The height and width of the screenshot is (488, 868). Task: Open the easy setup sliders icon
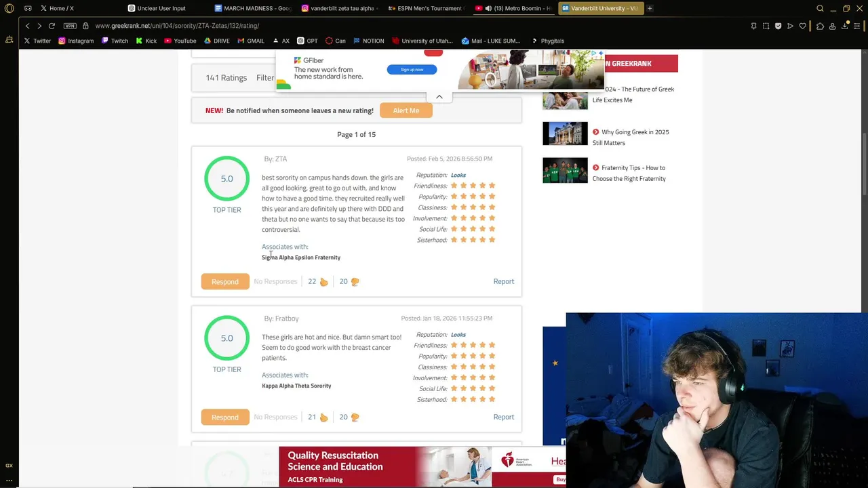858,26
